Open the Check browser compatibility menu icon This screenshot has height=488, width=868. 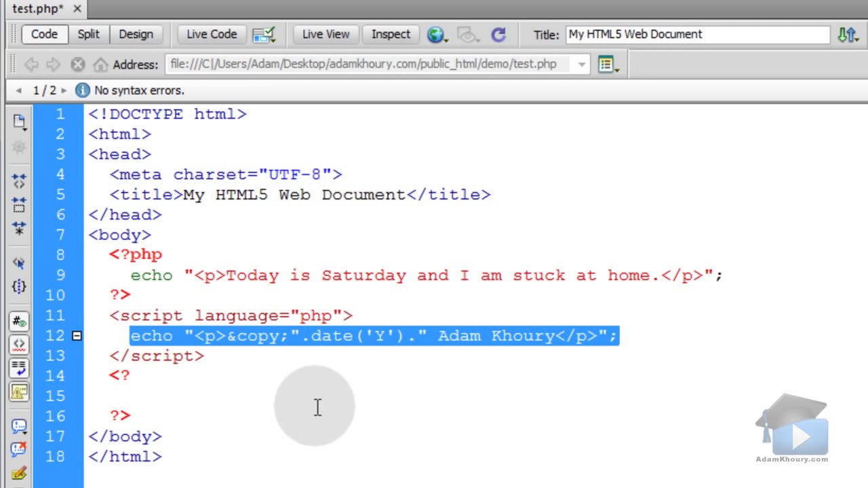(264, 35)
